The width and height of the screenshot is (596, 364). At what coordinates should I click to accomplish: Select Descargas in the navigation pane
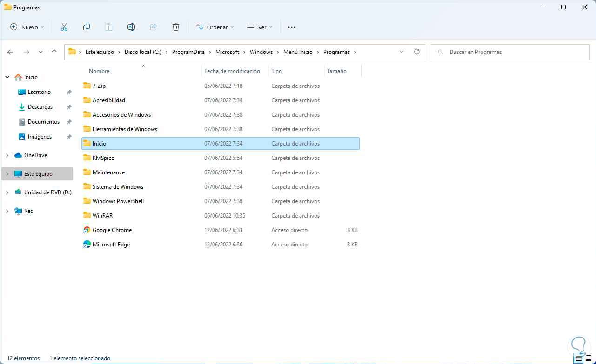coord(40,107)
